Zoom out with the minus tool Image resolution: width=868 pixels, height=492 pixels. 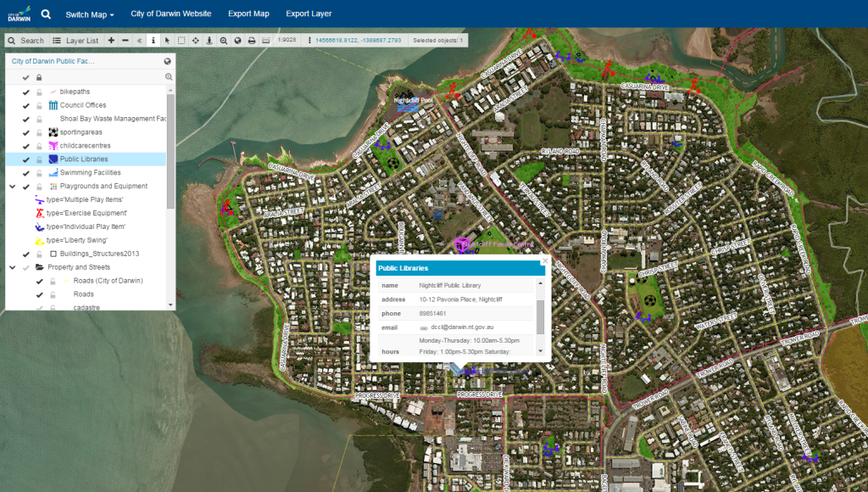[x=125, y=41]
